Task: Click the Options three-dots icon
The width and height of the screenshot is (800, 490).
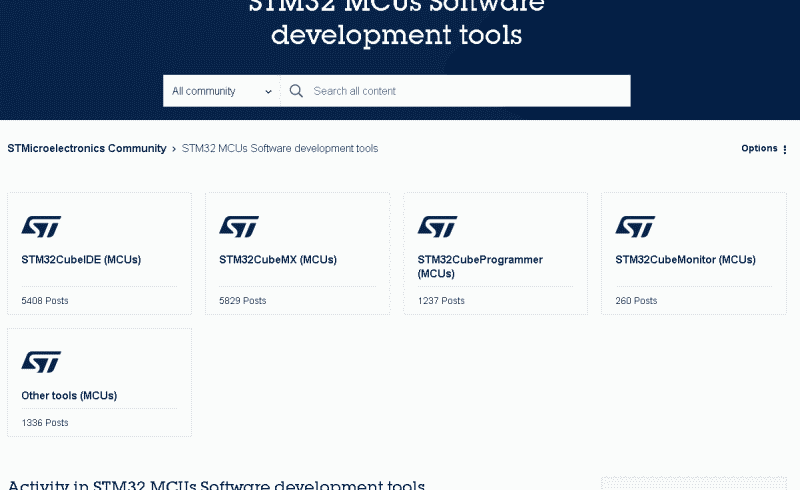Action: pos(785,149)
